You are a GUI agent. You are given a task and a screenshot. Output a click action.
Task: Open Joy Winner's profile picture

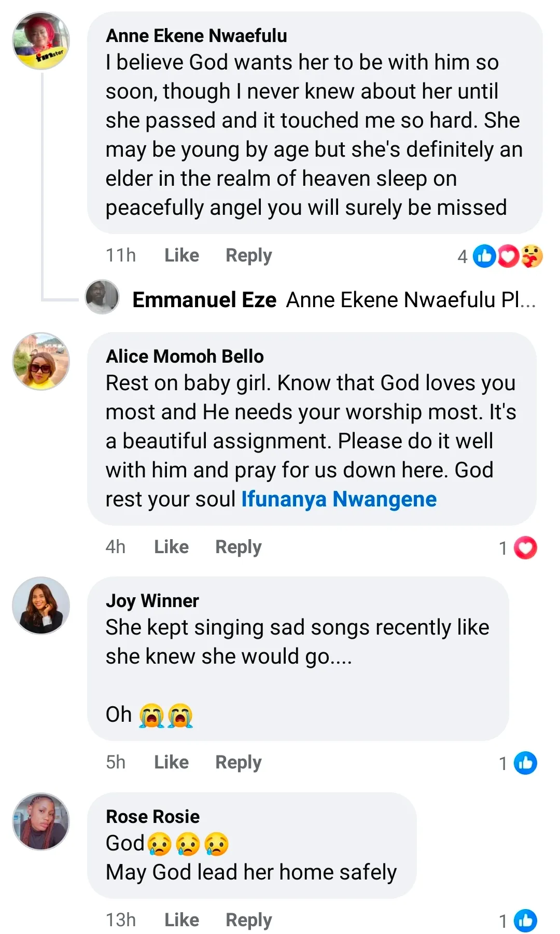point(41,605)
